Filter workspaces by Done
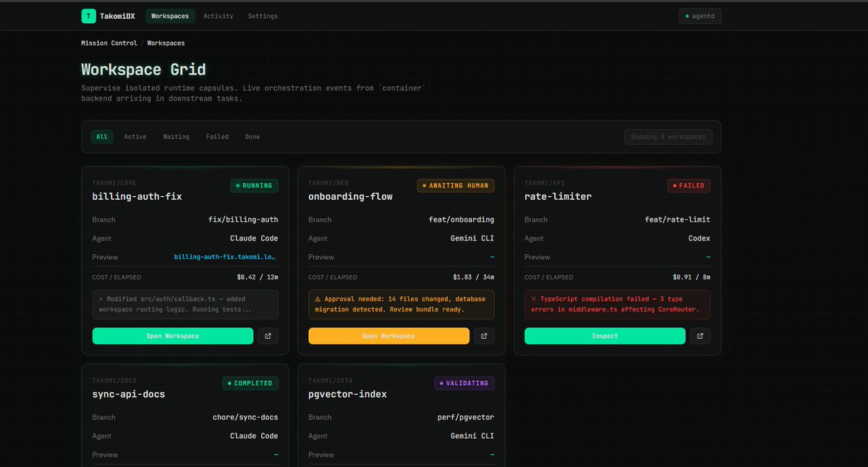 pyautogui.click(x=252, y=137)
